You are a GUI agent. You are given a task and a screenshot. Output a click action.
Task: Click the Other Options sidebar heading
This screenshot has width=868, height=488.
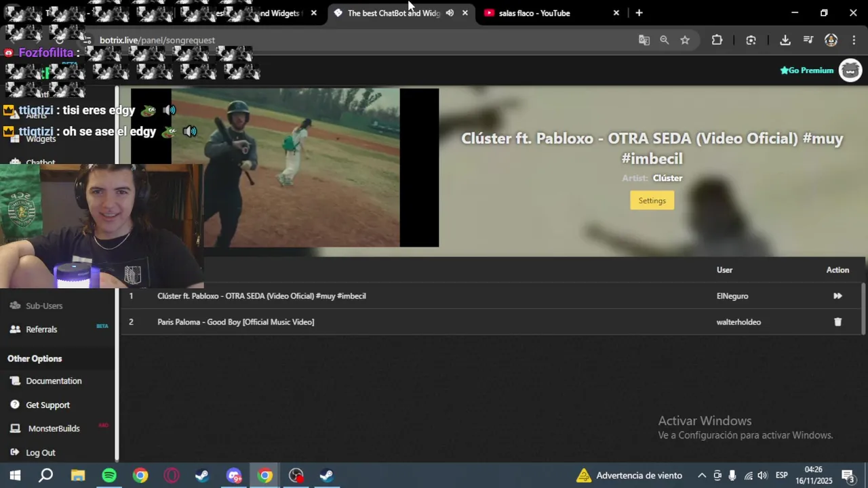[35, 359]
